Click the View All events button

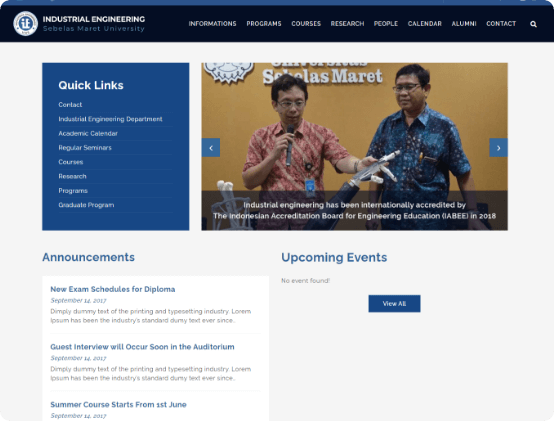394,304
